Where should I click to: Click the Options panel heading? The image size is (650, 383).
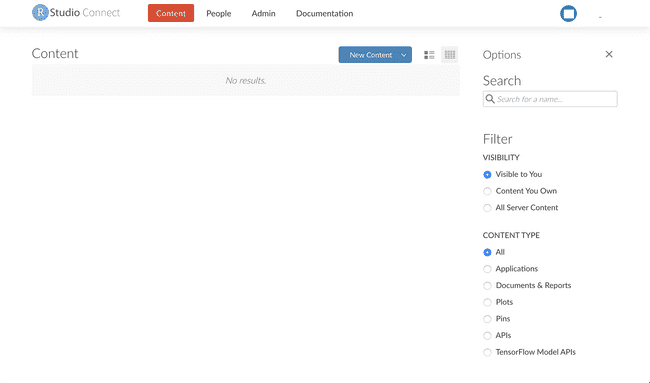pos(502,55)
